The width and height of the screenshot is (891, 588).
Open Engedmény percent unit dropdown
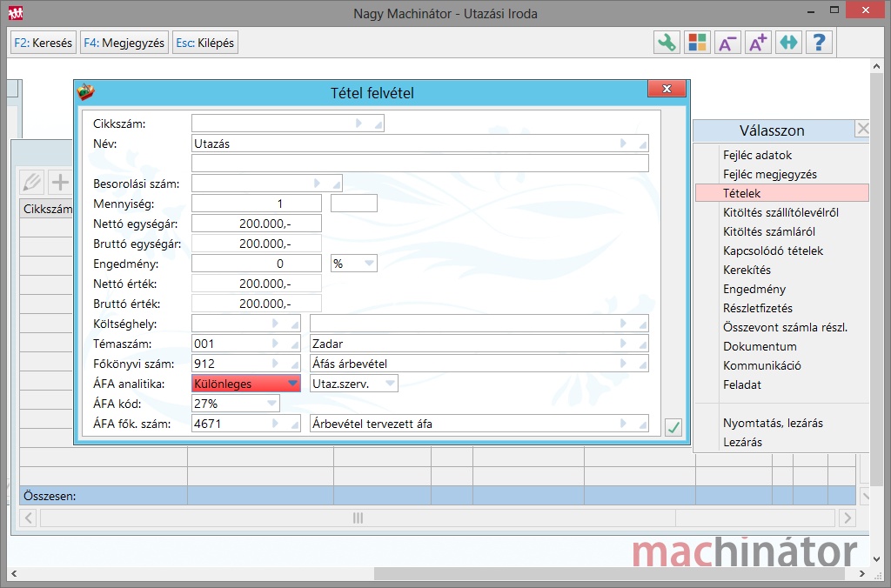click(x=369, y=264)
